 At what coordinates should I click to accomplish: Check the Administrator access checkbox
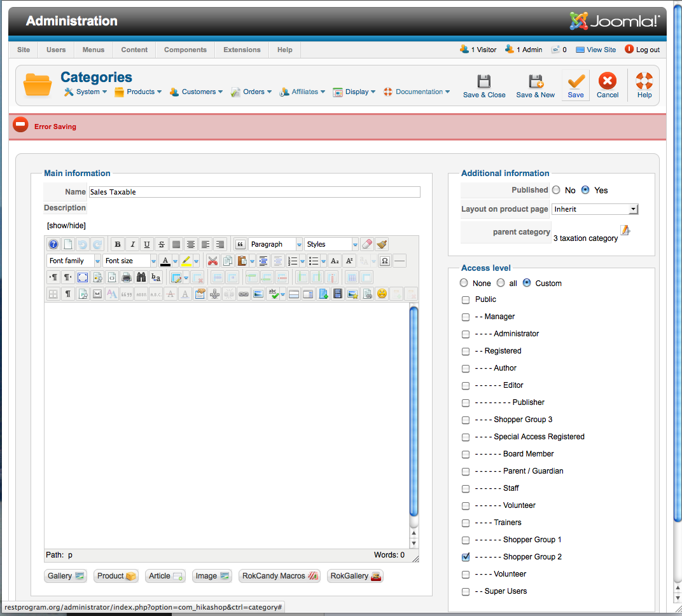(x=466, y=334)
